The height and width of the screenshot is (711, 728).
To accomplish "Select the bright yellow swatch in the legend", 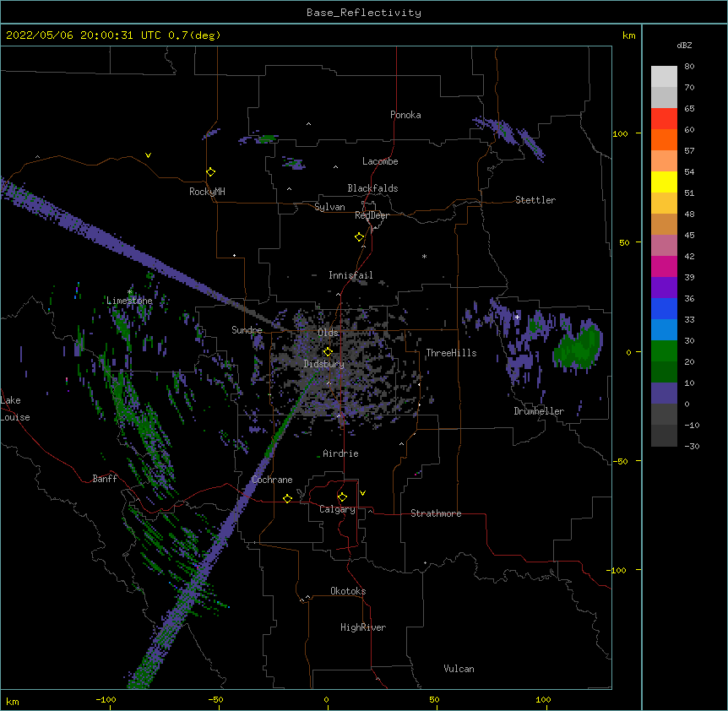I will [664, 182].
